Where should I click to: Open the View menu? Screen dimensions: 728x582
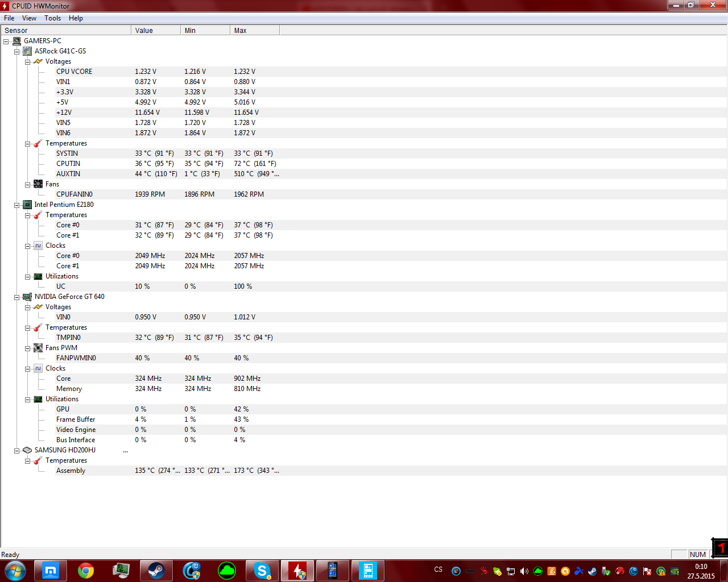(x=29, y=18)
